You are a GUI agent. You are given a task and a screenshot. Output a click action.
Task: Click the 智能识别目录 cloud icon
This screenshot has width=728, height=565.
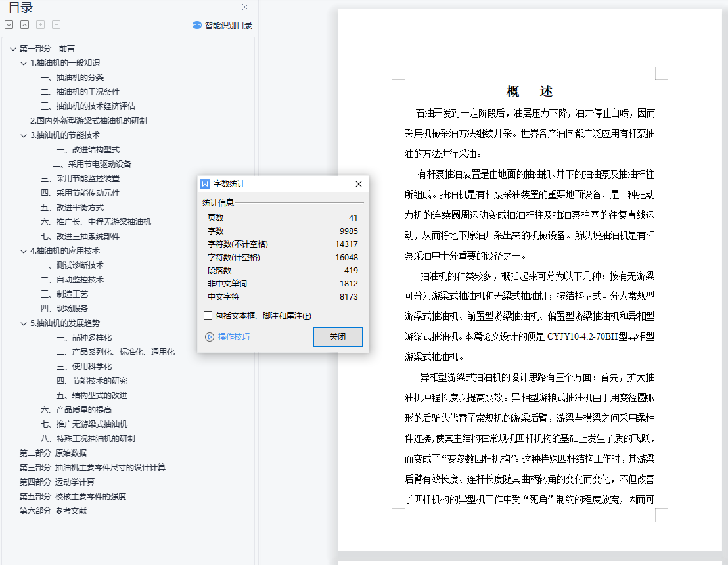[x=197, y=25]
